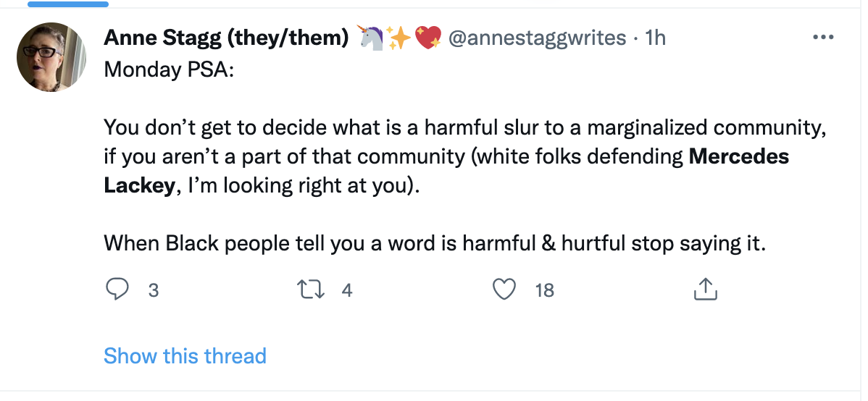Open Anne Stagg's profile picture
Screen dimensions: 868x401
51,57
